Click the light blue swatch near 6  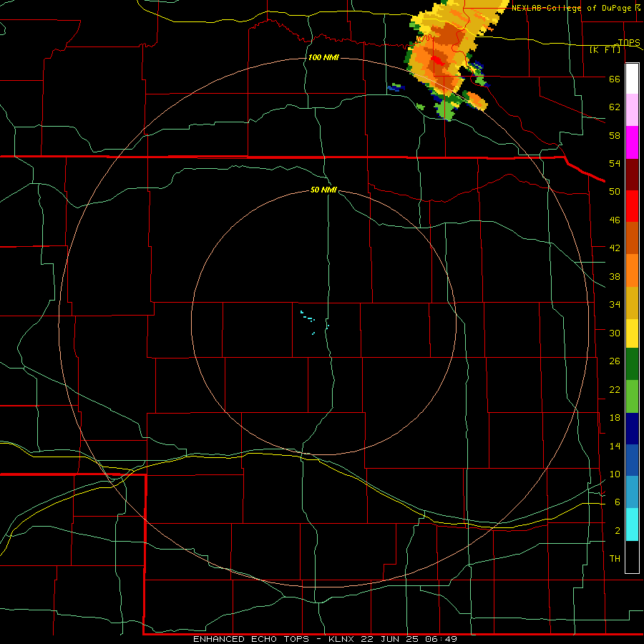click(632, 492)
